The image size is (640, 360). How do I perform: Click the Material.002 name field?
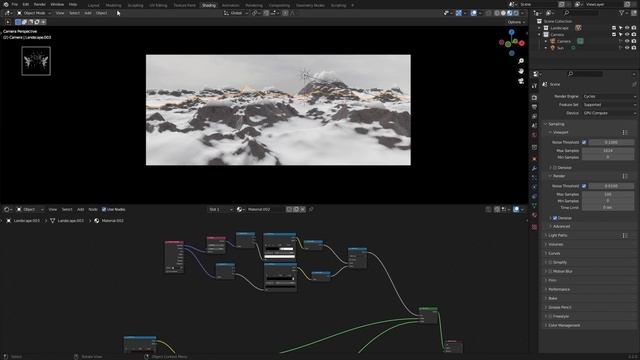point(265,209)
